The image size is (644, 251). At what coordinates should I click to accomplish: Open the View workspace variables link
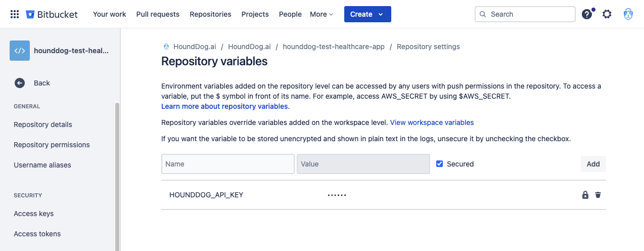point(432,122)
